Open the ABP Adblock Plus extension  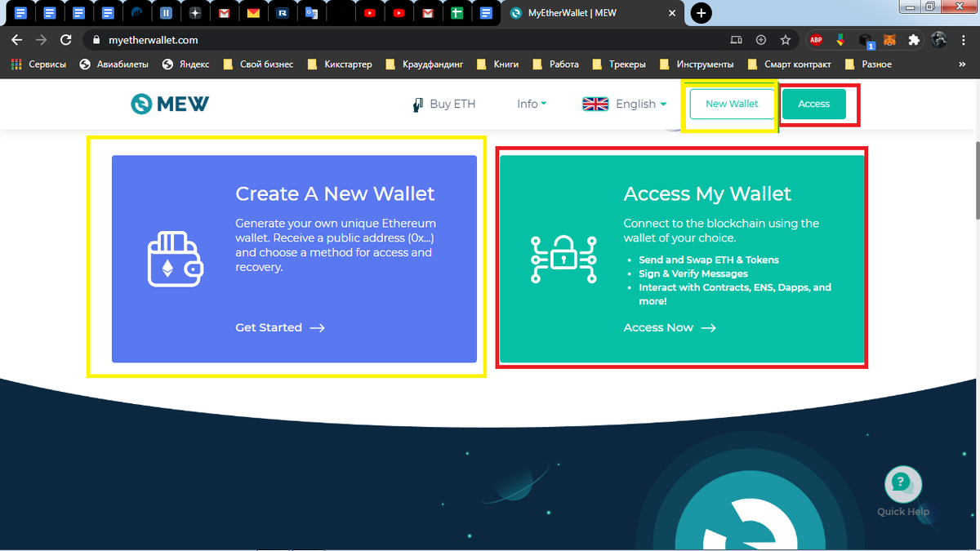[x=816, y=39]
